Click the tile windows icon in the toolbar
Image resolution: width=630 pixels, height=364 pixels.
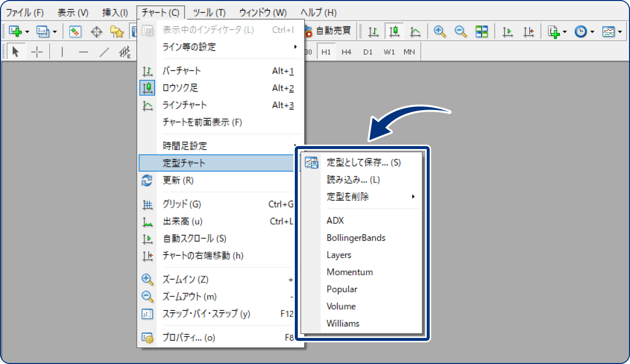click(x=481, y=31)
